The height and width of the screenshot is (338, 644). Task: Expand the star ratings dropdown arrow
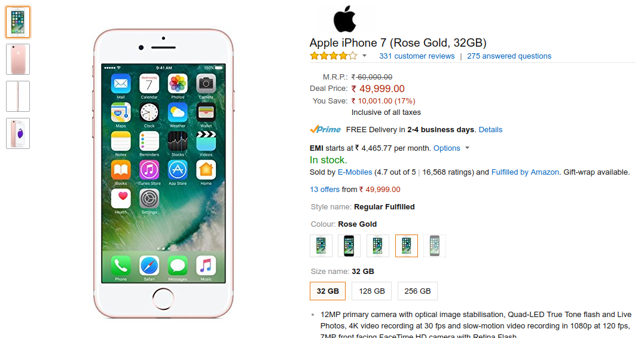364,56
